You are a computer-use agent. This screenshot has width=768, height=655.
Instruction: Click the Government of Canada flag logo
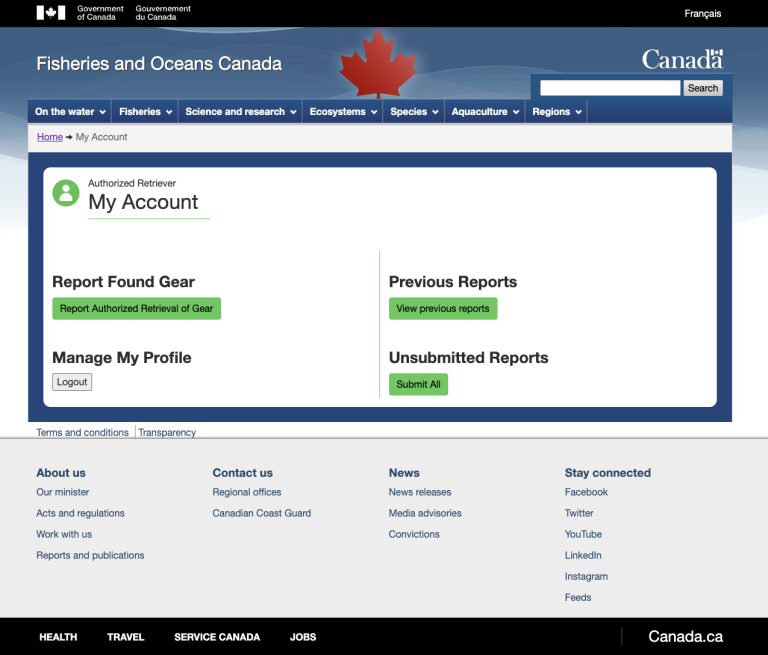point(50,13)
